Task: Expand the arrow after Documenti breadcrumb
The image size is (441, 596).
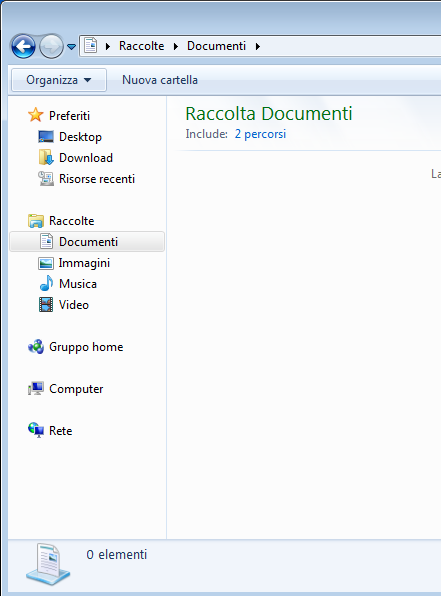Action: 258,46
